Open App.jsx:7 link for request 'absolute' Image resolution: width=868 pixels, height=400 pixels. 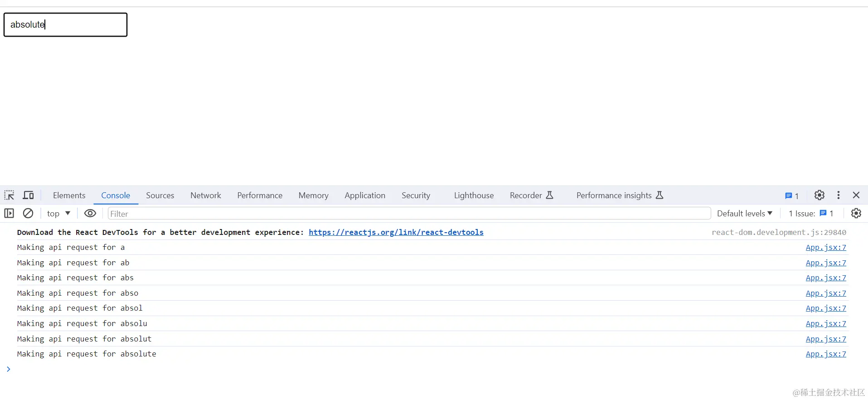click(x=826, y=354)
